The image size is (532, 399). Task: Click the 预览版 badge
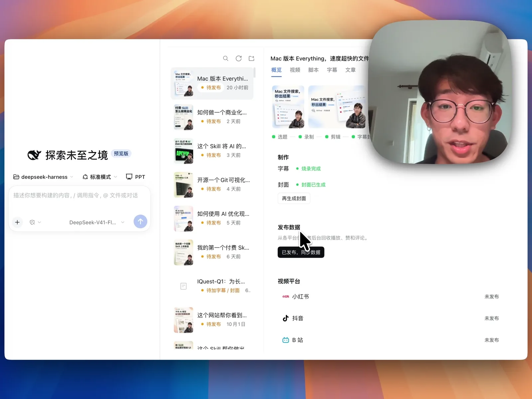tap(121, 154)
